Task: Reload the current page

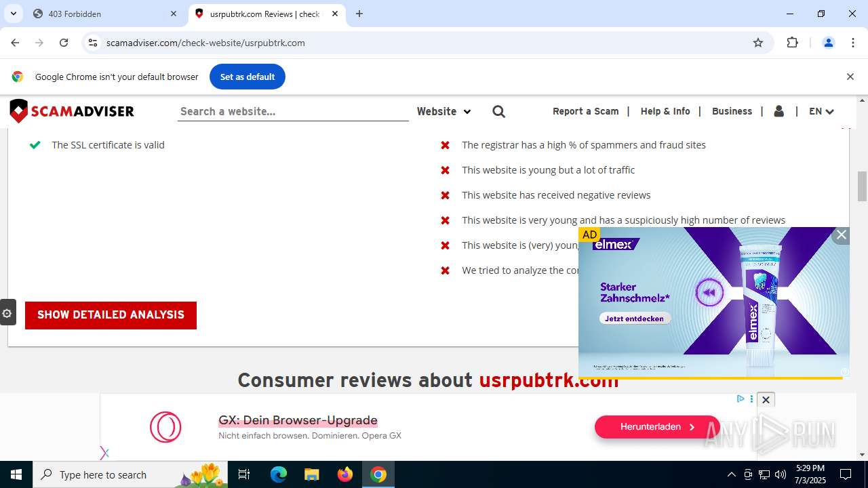Action: (64, 43)
